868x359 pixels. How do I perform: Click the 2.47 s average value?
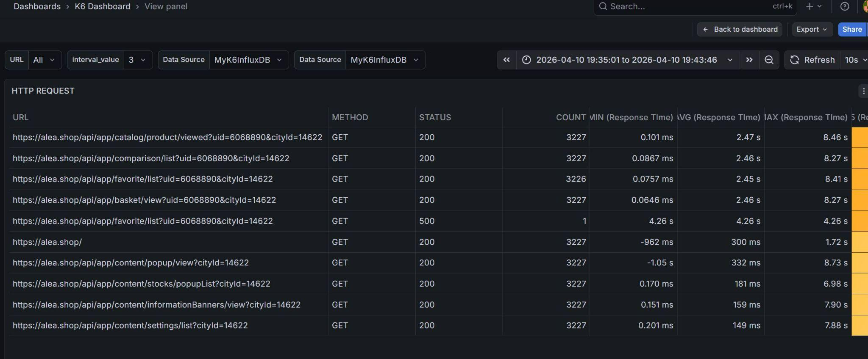[x=748, y=137]
